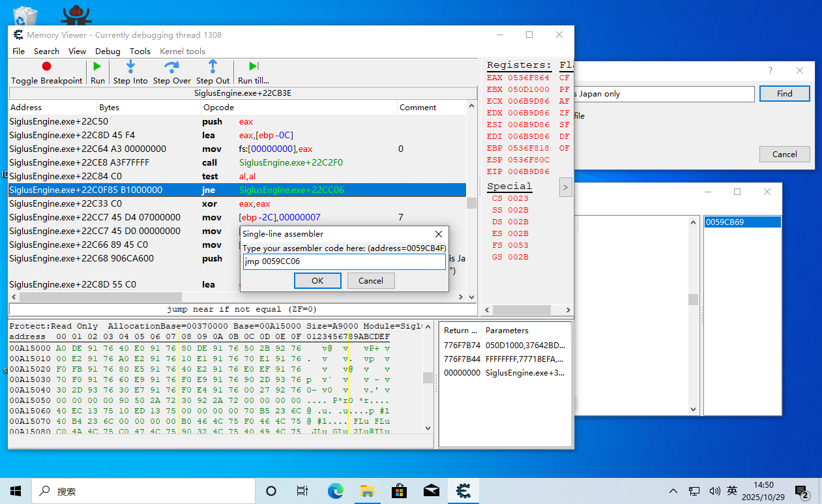Expand the panel with the > button beside Special
This screenshot has width=822, height=504.
565,188
